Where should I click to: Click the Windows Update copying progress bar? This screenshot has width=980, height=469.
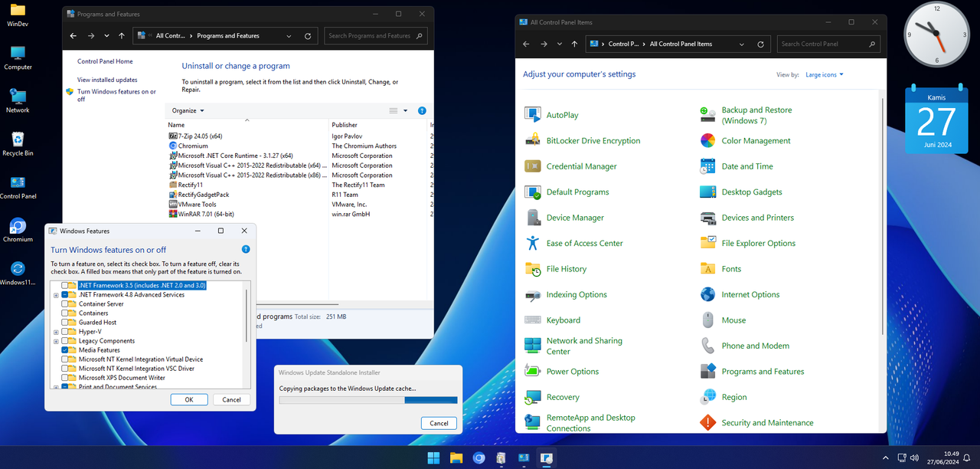coord(368,400)
